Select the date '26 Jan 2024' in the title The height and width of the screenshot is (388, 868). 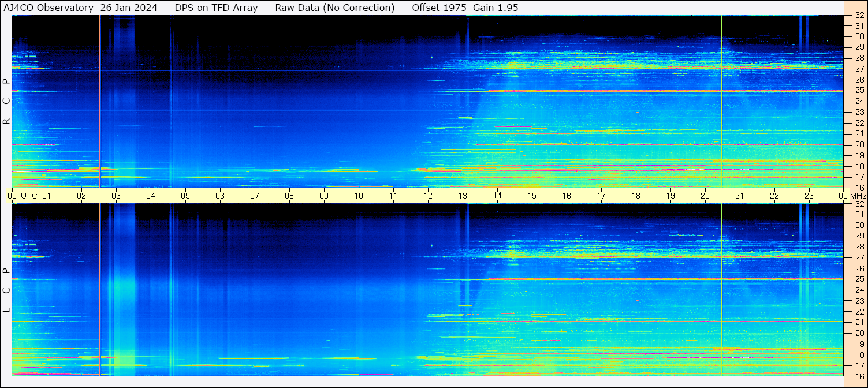click(128, 8)
